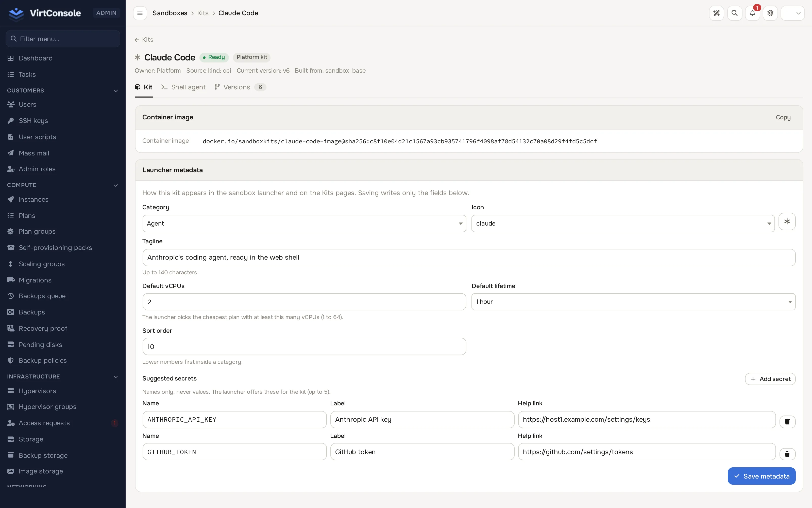Viewport: 812px width, 508px height.
Task: Click Save metadata
Action: coord(761,476)
